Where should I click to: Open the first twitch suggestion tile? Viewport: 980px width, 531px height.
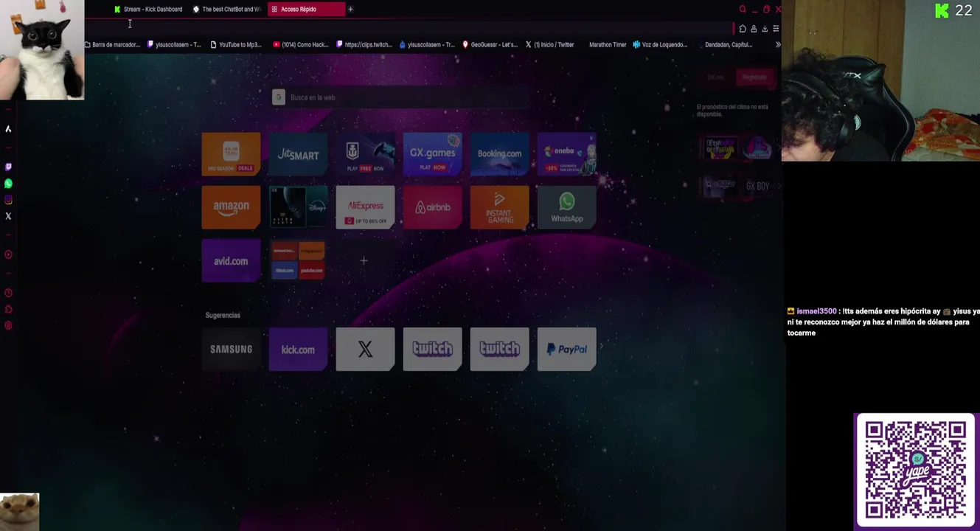tap(432, 350)
